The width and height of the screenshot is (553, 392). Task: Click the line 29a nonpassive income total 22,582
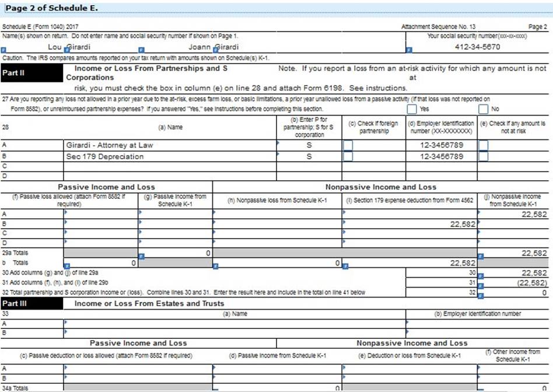pos(513,253)
